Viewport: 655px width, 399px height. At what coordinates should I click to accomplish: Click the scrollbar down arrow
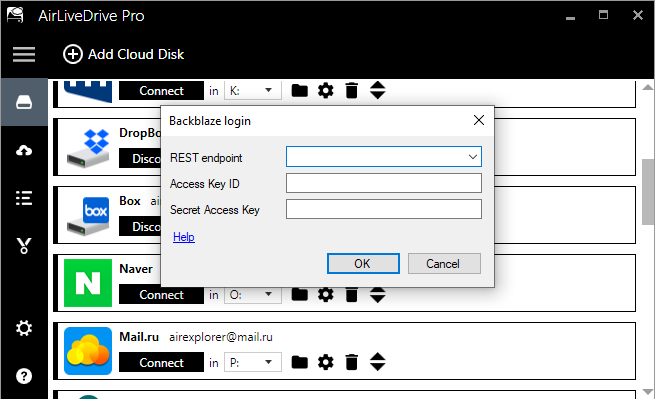tap(647, 391)
